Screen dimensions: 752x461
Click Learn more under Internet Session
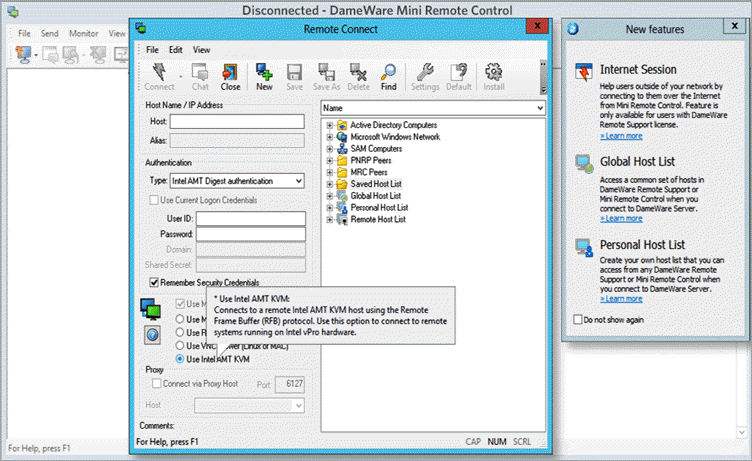pyautogui.click(x=621, y=135)
